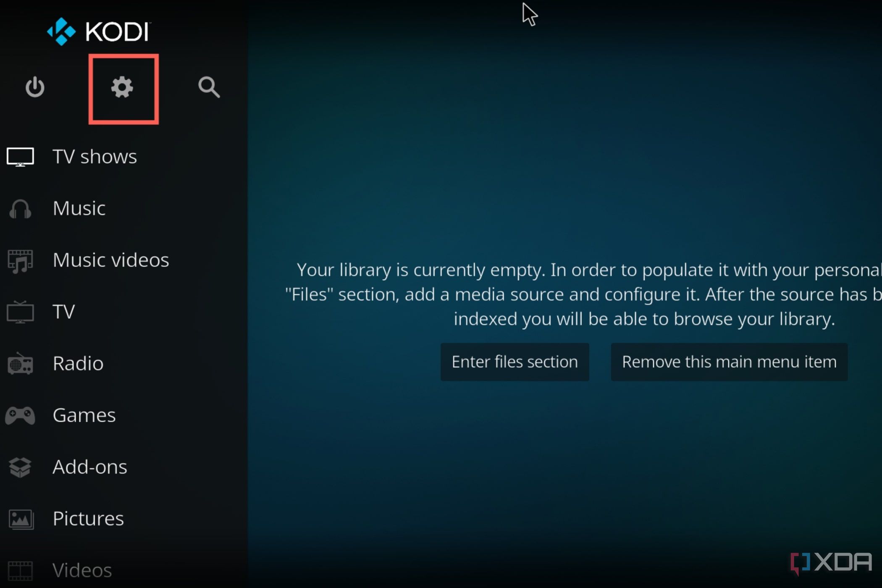Open Kodi settings menu
882x588 pixels.
[122, 87]
